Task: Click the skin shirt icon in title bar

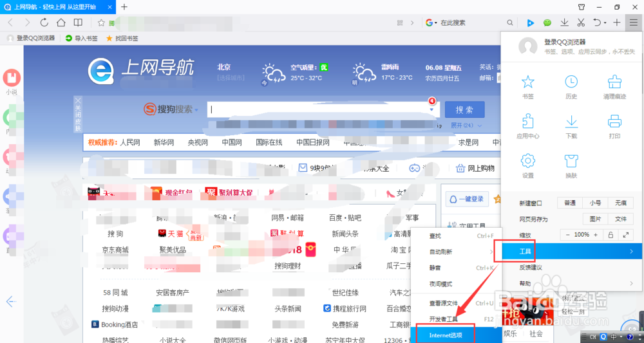Action: [582, 7]
